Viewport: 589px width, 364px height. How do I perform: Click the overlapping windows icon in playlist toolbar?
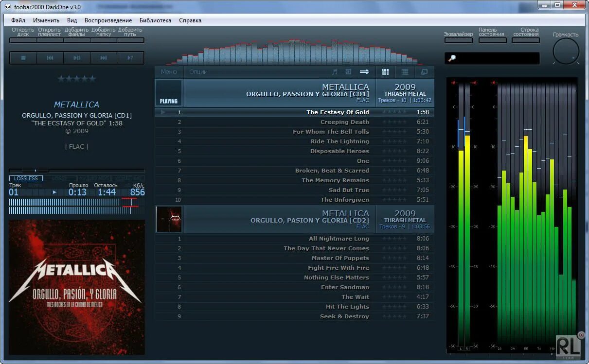pos(424,72)
